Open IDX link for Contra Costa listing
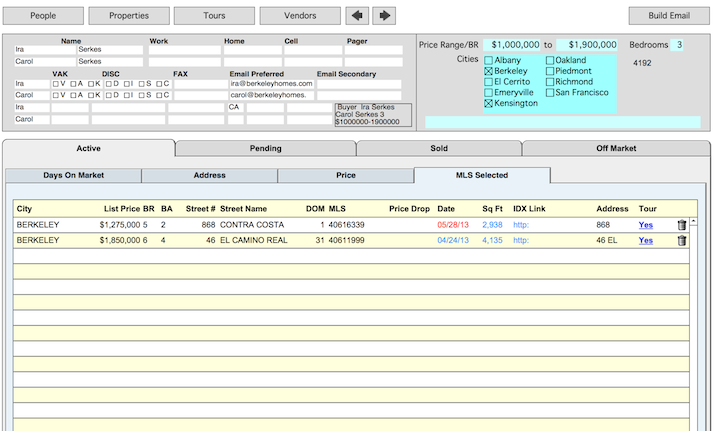Viewport: 720px width, 431px height. click(x=519, y=225)
